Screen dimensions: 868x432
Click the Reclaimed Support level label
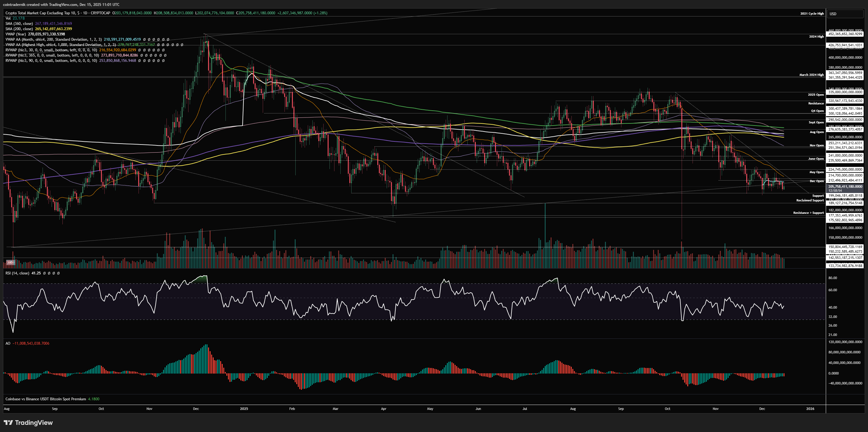810,200
